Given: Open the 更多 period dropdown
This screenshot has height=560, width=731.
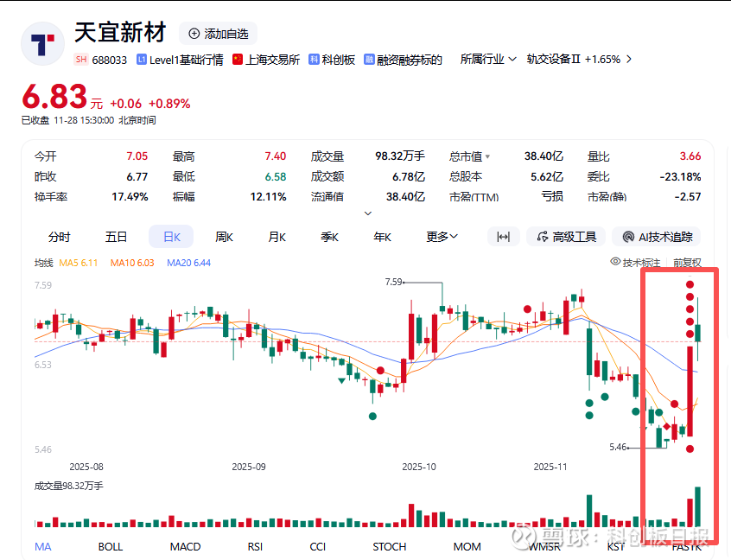Looking at the screenshot, I should coord(442,237).
